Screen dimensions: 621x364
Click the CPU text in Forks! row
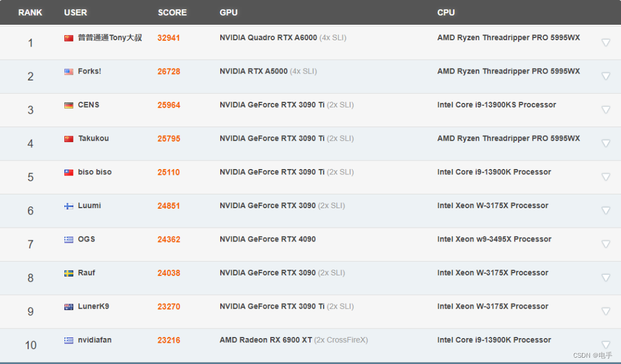[x=508, y=71]
